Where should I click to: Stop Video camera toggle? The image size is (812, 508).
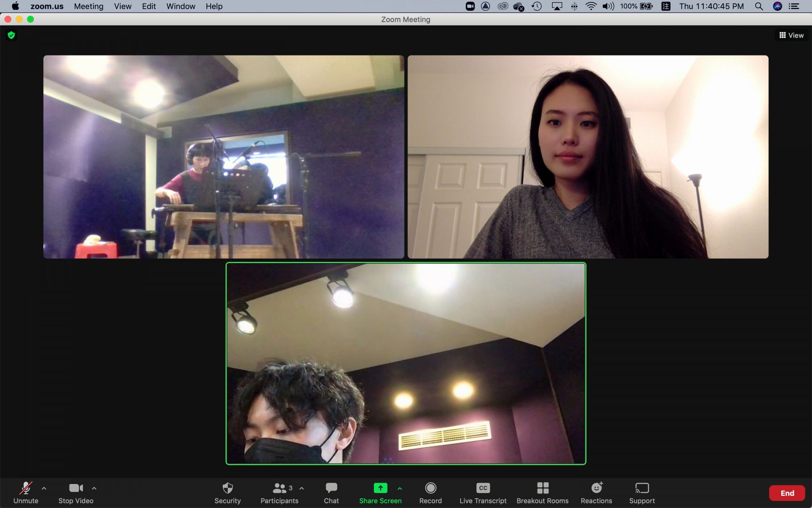76,492
